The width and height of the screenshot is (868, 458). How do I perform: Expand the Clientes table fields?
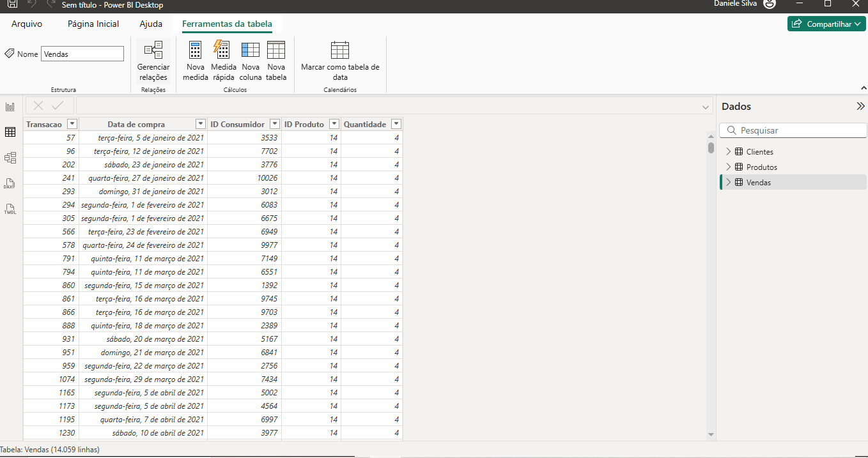pos(728,152)
